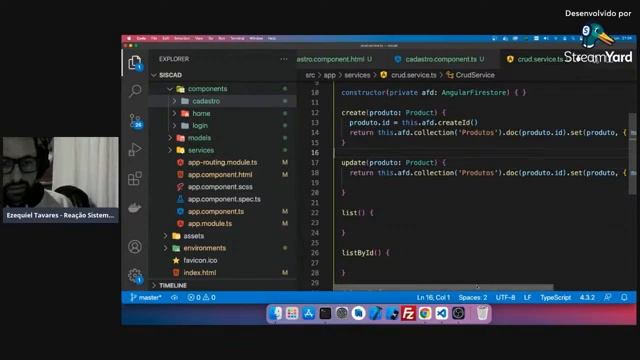This screenshot has height=360, width=640.
Task: Open the Source Control view icon
Action: coord(135,121)
